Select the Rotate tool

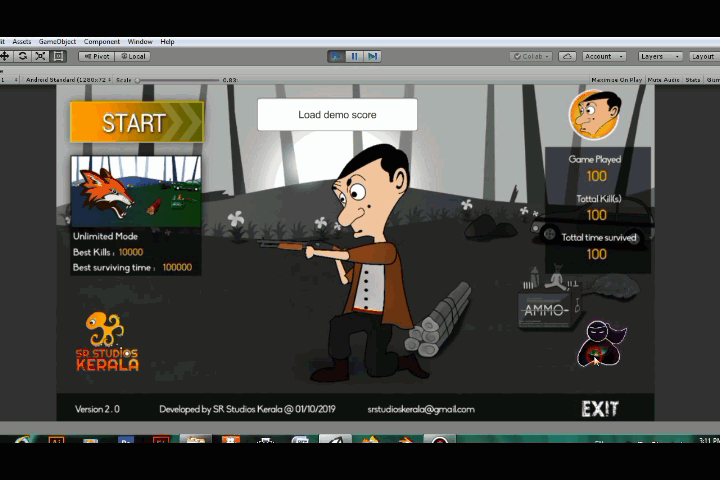[22, 56]
